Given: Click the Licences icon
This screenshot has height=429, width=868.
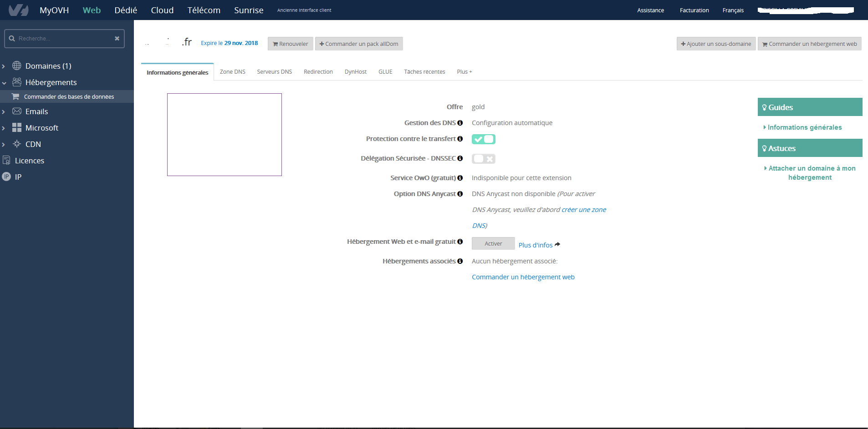Looking at the screenshot, I should coord(6,160).
